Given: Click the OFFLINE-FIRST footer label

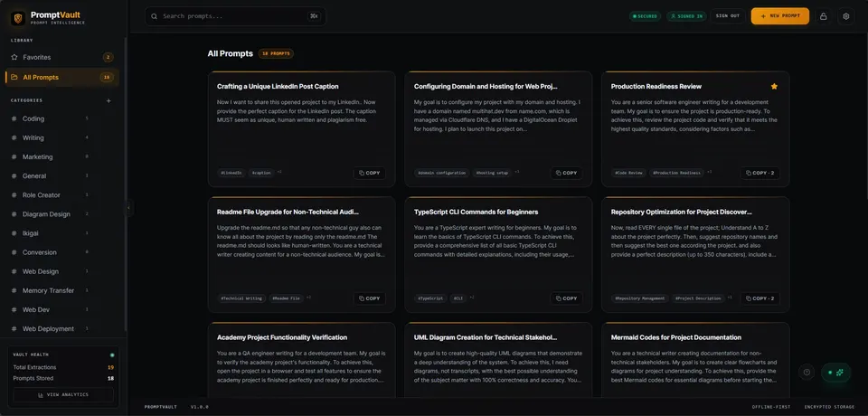Looking at the screenshot, I should (771, 407).
